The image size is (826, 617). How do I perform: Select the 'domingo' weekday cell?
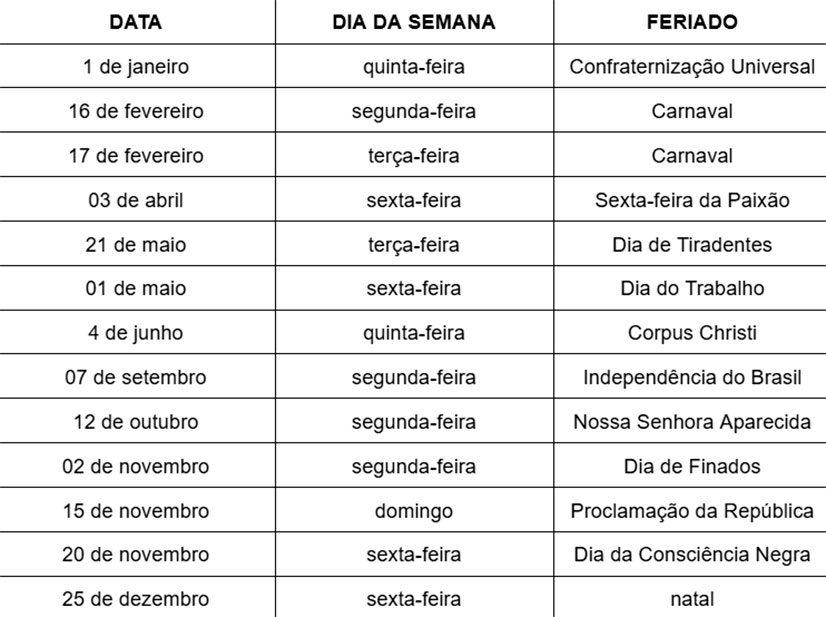tap(413, 511)
